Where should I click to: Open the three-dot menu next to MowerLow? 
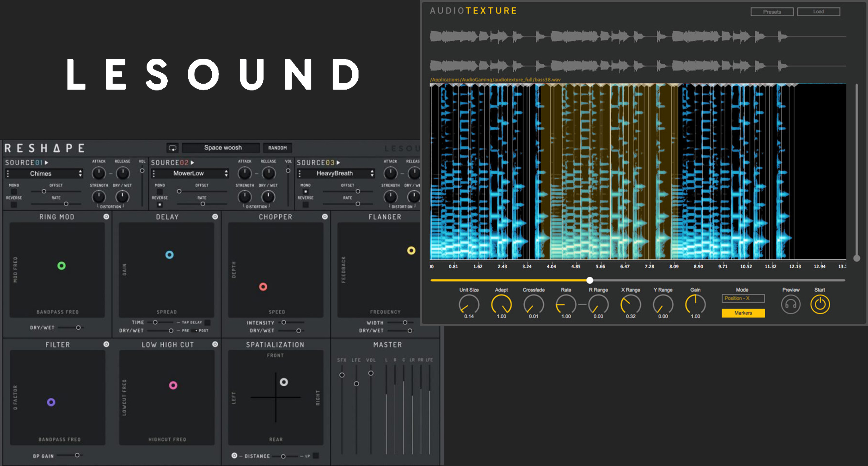[154, 173]
